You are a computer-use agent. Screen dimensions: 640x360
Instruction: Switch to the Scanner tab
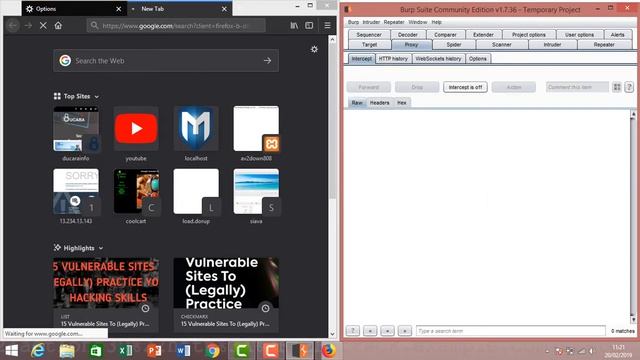click(502, 44)
